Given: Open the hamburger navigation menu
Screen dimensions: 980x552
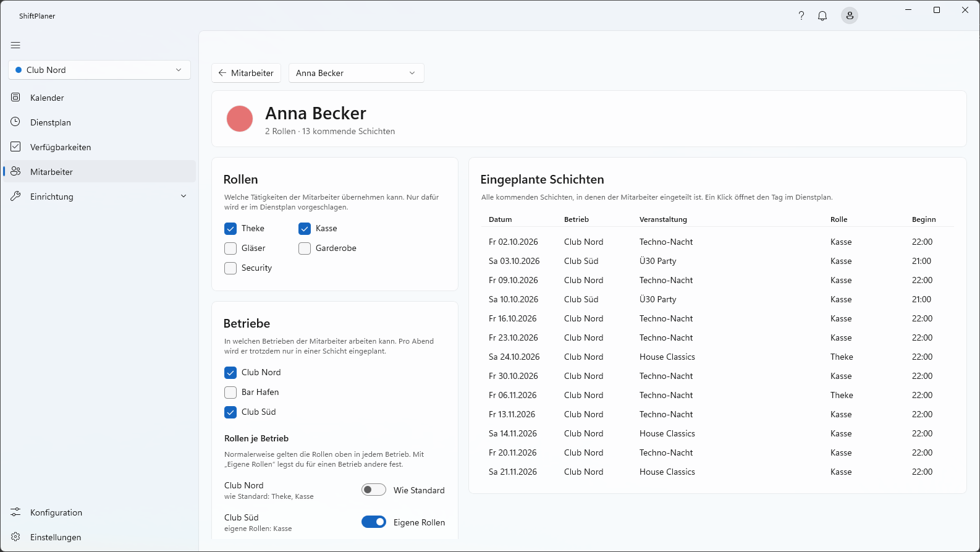Looking at the screenshot, I should tap(15, 45).
